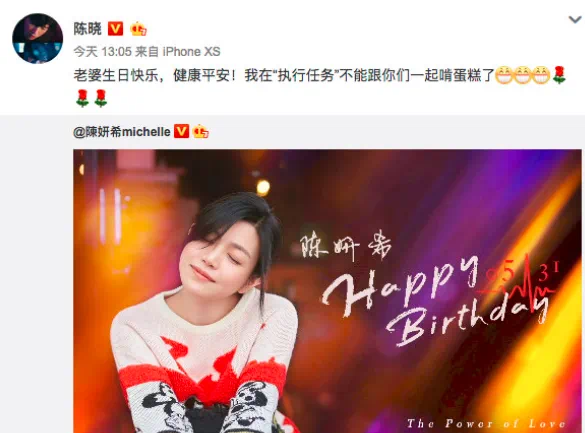
Task: Click The Power of Love caption on image
Action: (x=486, y=423)
